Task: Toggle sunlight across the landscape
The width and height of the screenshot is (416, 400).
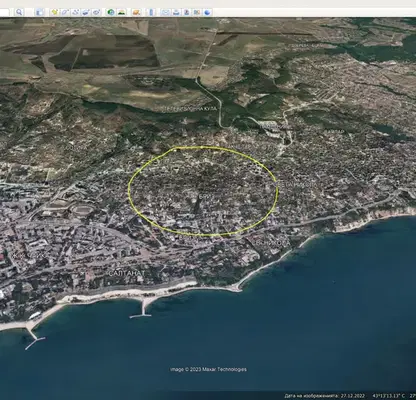Action: pos(121,12)
